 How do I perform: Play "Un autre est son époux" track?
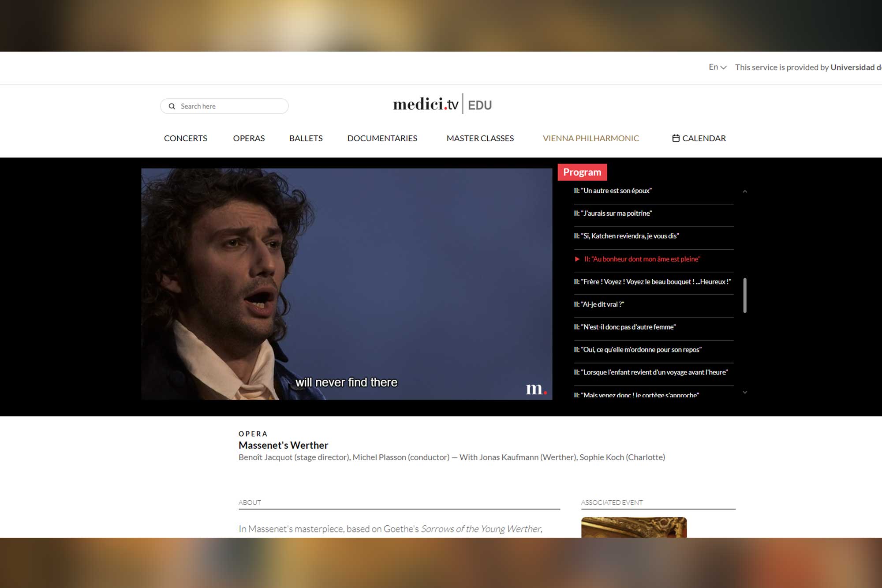[x=654, y=191]
